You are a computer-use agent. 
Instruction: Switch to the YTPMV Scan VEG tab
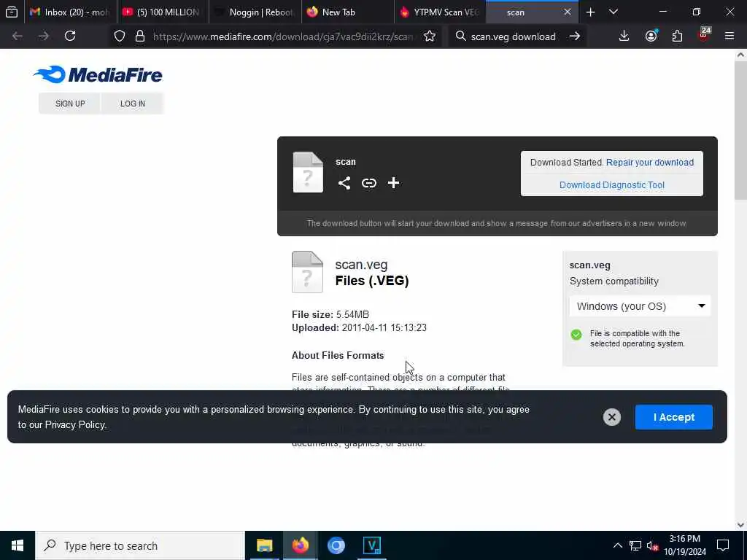[440, 12]
